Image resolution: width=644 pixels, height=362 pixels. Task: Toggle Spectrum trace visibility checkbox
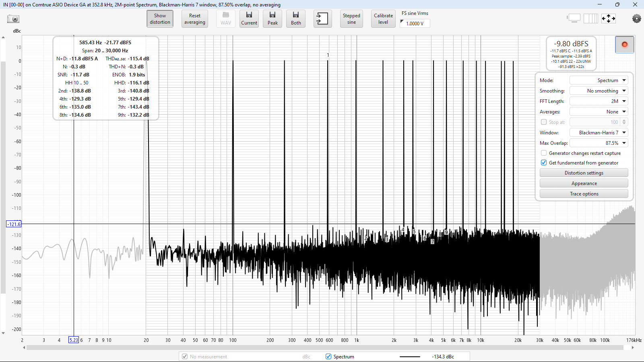[328, 357]
